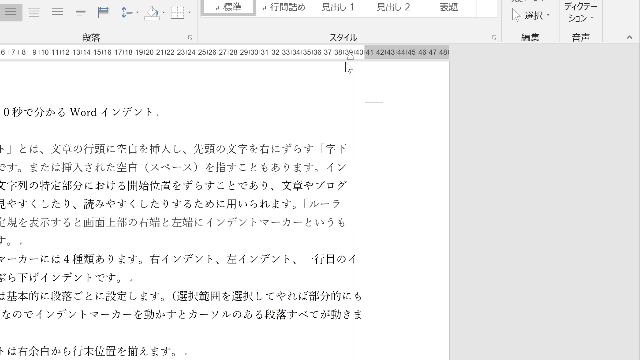Image resolution: width=640 pixels, height=360 pixels.
Task: Apply distributed alignment to the paragraph
Action: [x=80, y=12]
